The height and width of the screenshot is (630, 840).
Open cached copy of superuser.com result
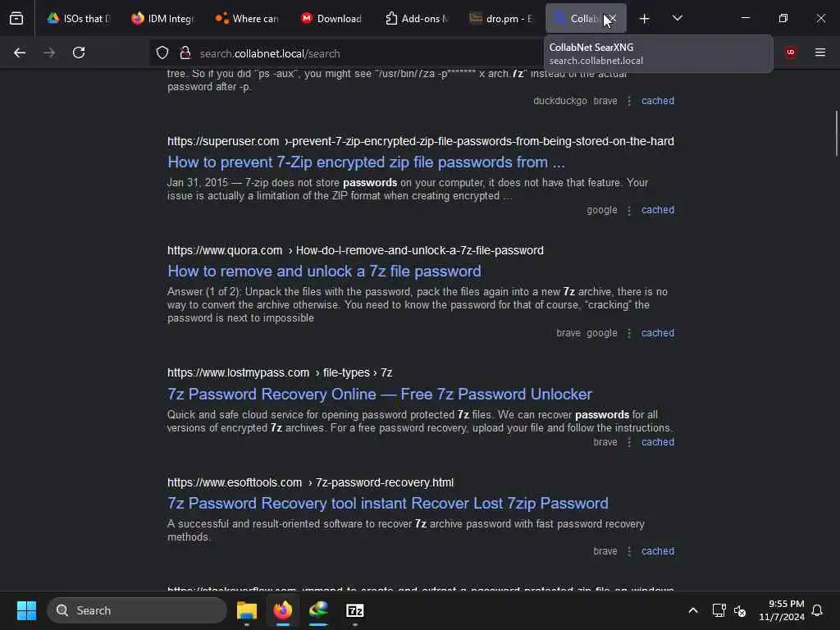(658, 210)
